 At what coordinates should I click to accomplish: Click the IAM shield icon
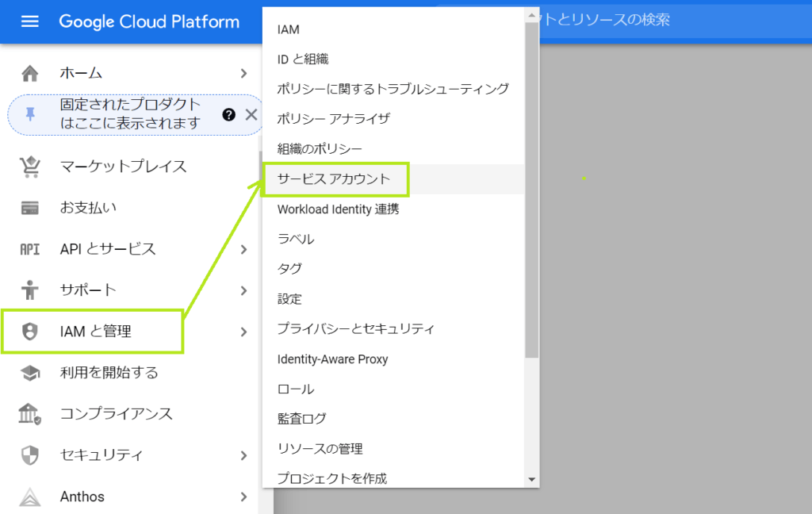point(30,331)
